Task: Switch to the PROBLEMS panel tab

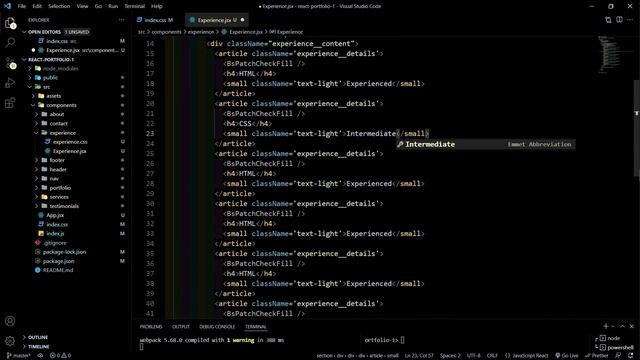Action: point(151,327)
